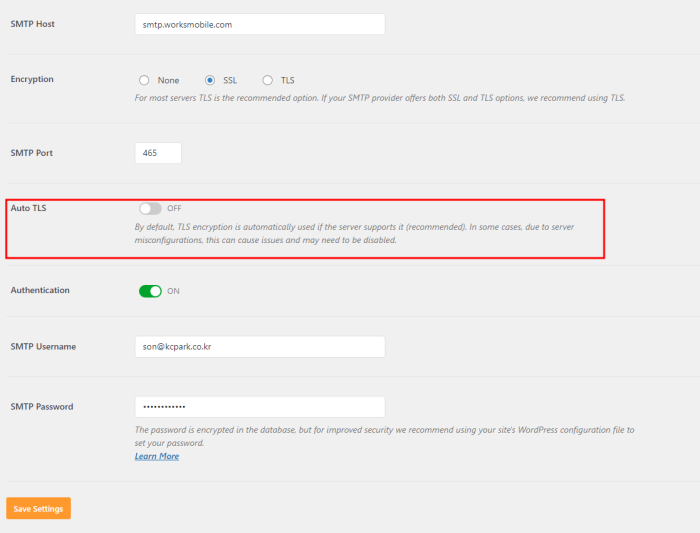Select the None encryption radio button
Viewport: 700px width, 533px height.
pyautogui.click(x=144, y=80)
